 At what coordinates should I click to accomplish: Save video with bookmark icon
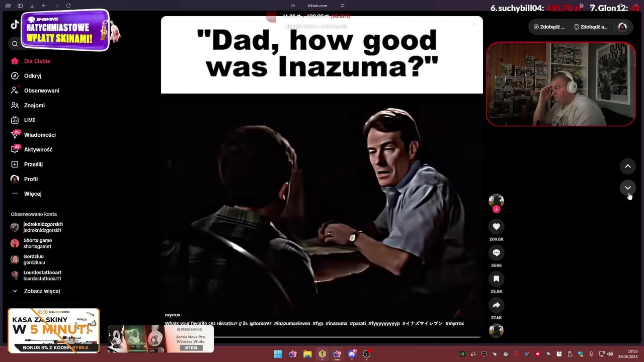pos(496,279)
